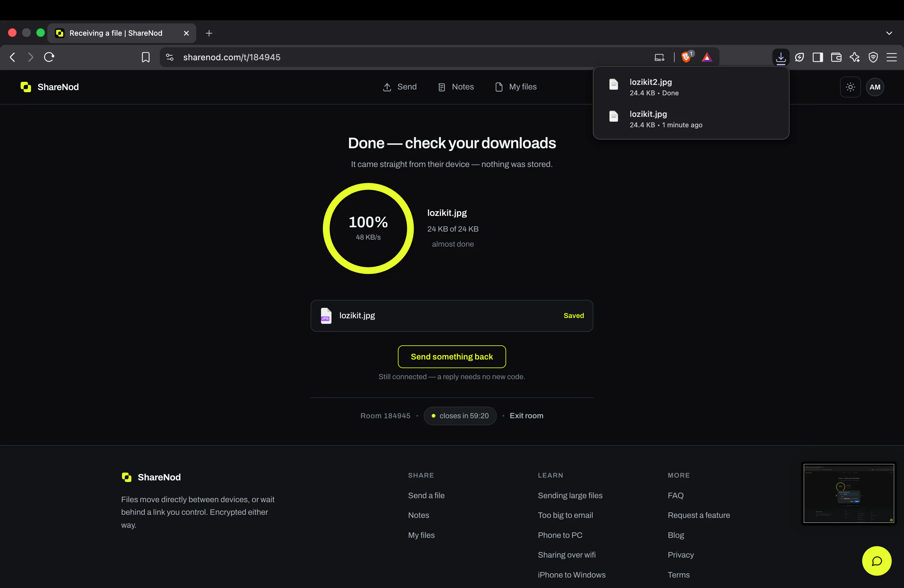Screen dimensions: 904x588
Task: Click the Saved status label
Action: click(x=573, y=316)
